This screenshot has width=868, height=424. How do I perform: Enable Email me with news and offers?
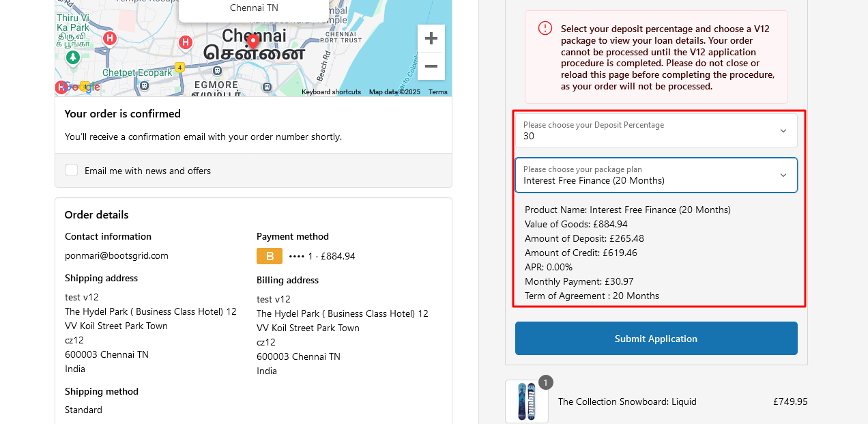click(72, 170)
